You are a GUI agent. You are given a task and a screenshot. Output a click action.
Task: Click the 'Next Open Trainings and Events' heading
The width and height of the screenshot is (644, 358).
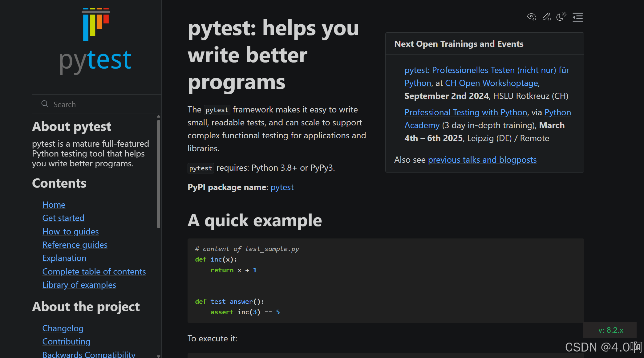(x=459, y=44)
